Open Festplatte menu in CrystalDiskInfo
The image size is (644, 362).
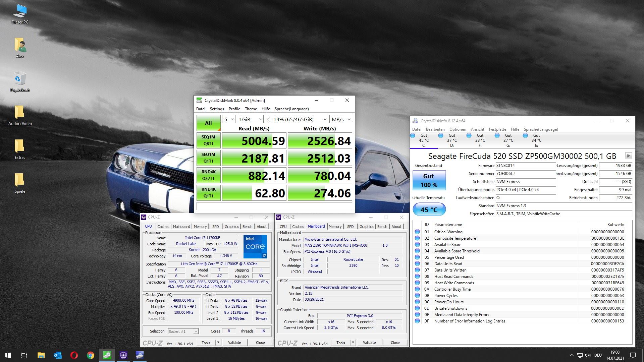coord(497,129)
